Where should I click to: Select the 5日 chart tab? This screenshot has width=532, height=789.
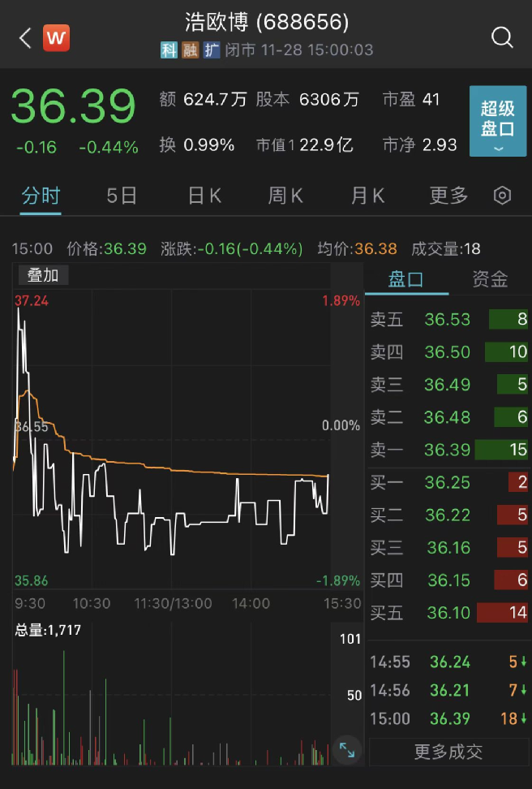tap(122, 196)
